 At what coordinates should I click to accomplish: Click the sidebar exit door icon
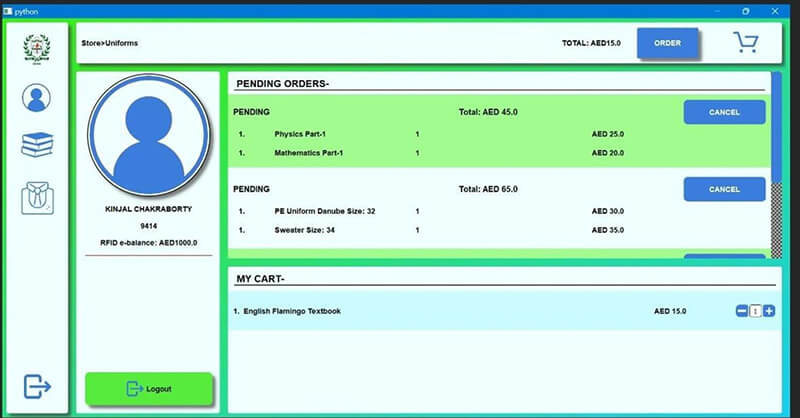[37, 386]
